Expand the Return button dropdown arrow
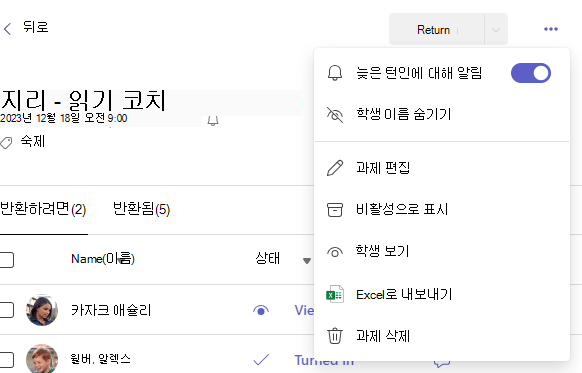This screenshot has height=373, width=582. coord(496,30)
